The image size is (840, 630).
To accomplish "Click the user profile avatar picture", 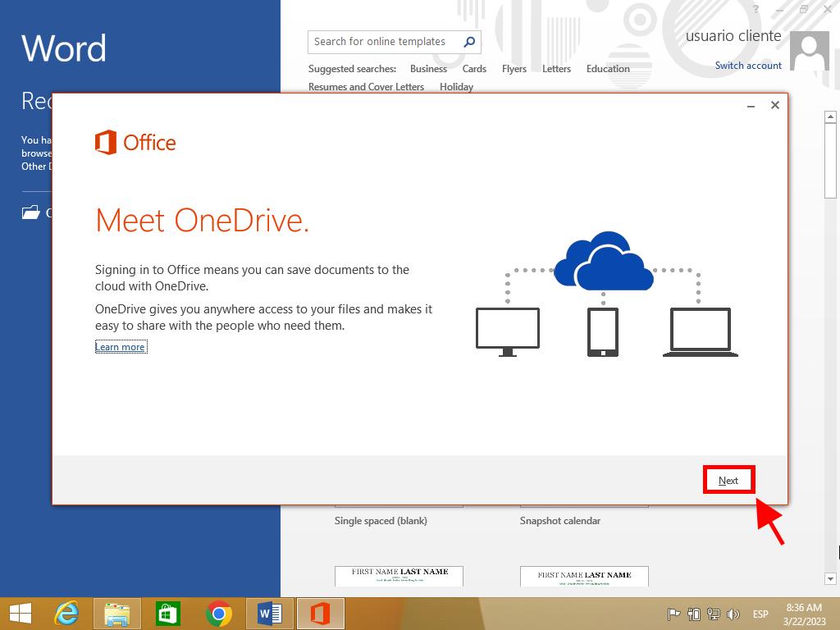I will [x=809, y=52].
